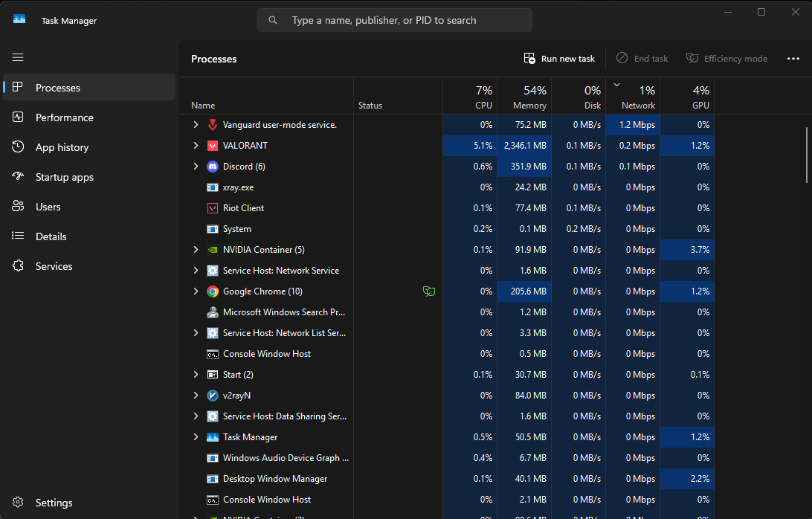Toggle the hamburger navigation menu
The image size is (812, 519).
click(18, 57)
